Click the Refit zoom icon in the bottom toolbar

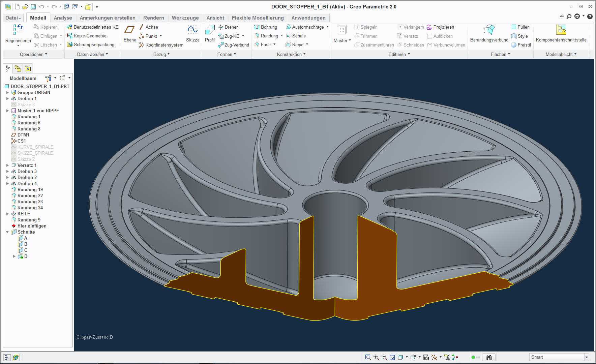(x=368, y=357)
